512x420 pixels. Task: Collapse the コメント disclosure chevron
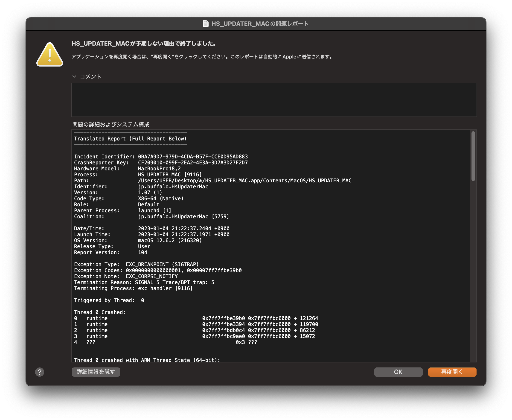pyautogui.click(x=74, y=77)
